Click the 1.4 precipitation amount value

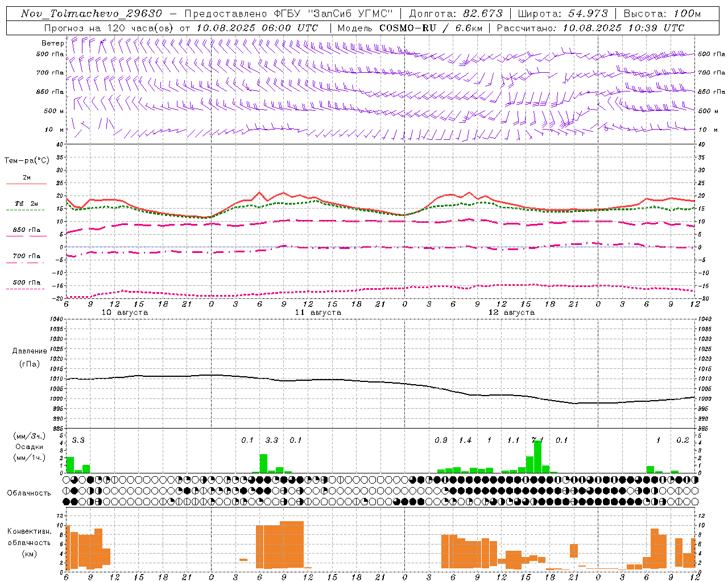(x=465, y=440)
